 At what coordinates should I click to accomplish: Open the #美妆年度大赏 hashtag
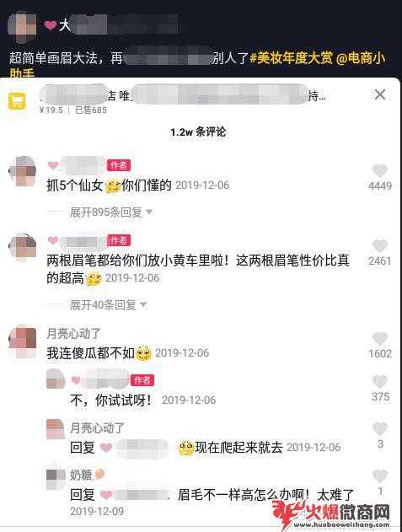click(x=292, y=58)
